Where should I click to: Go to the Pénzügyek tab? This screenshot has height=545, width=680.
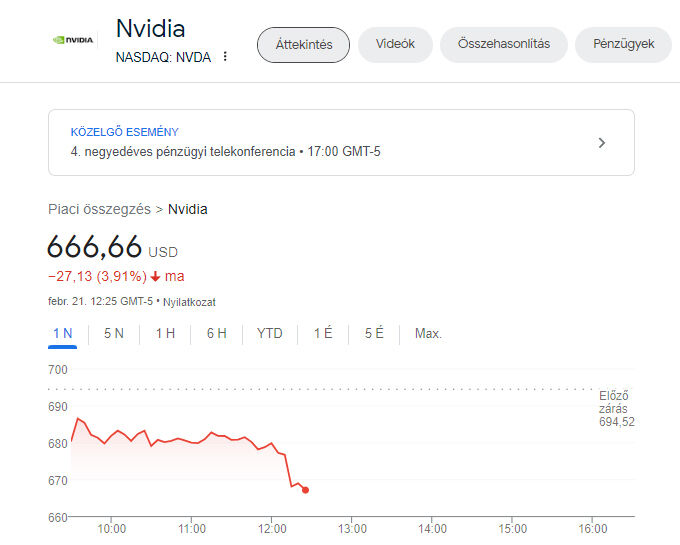(623, 44)
